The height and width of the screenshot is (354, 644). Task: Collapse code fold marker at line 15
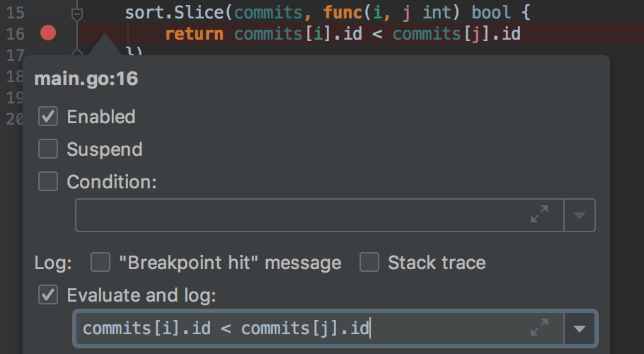(77, 14)
